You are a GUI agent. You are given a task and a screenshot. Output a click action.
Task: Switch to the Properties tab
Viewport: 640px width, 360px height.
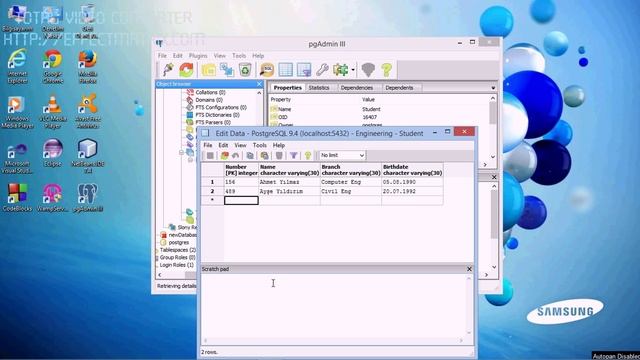point(287,88)
